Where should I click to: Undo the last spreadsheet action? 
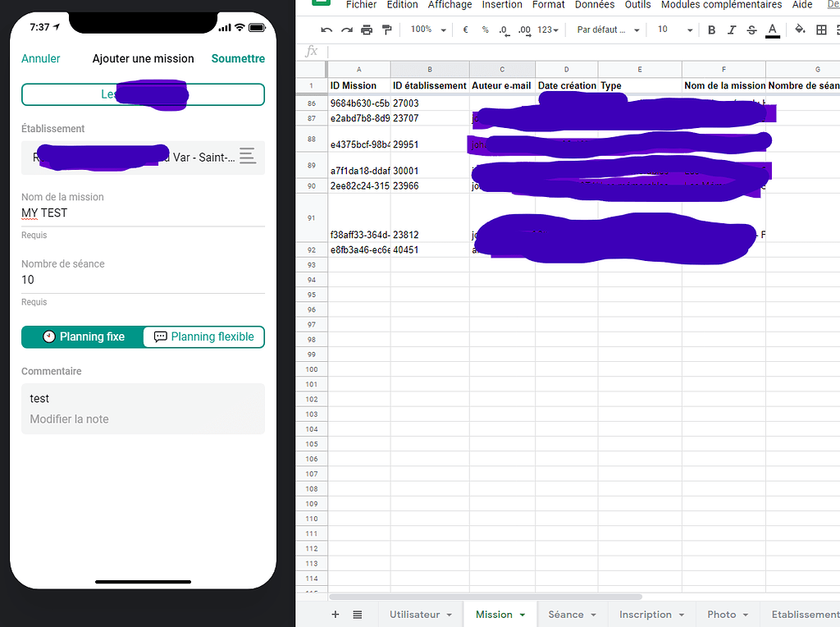click(x=326, y=29)
